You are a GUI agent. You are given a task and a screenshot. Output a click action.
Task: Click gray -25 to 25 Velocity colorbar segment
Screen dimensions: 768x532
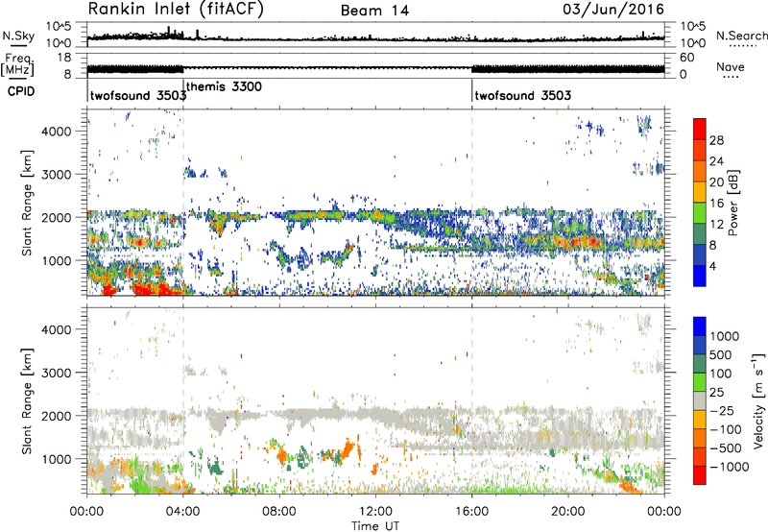click(x=700, y=400)
